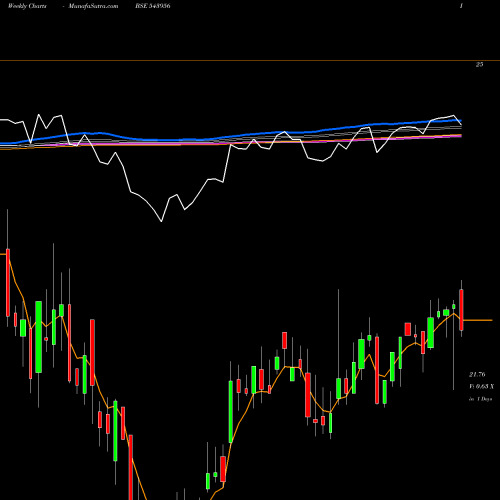Click the MunafaSutra.com label
This screenshot has width=500, height=500.
(x=93, y=6)
